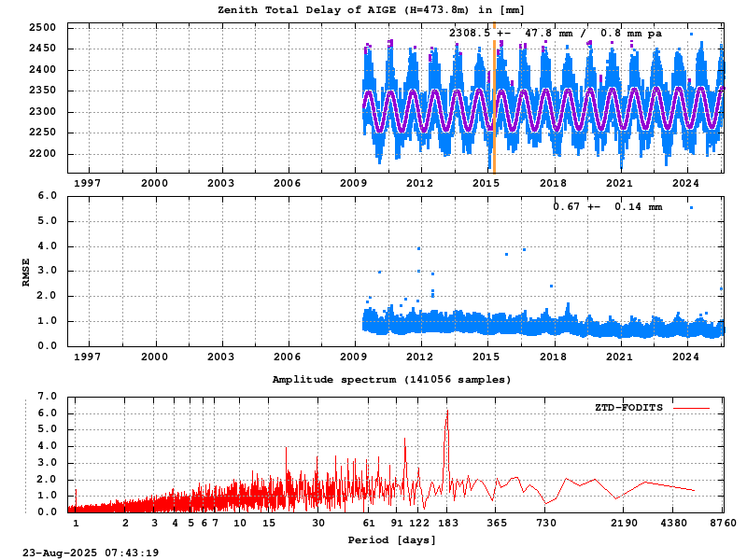This screenshot has height=560, width=747.
Task: Click the 15 period tick label
Action: 269,524
